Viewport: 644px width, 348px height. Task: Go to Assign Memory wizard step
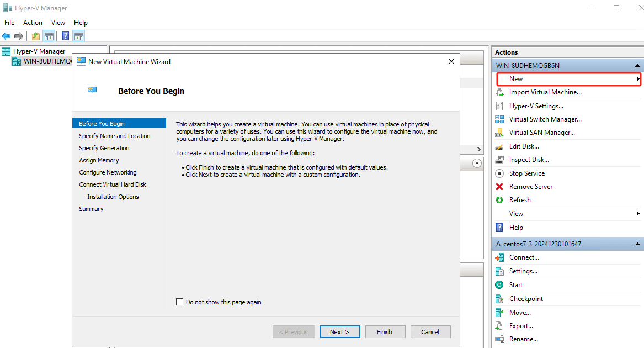coord(99,160)
